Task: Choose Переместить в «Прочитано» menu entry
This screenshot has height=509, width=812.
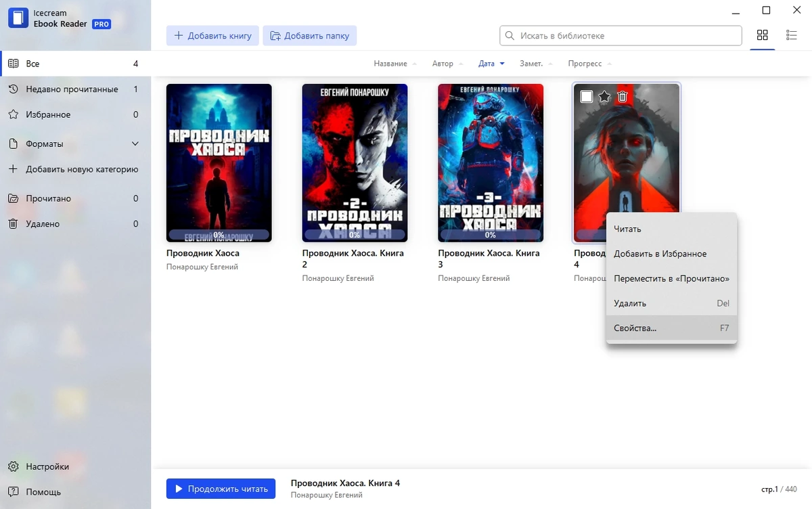Action: [x=671, y=278]
